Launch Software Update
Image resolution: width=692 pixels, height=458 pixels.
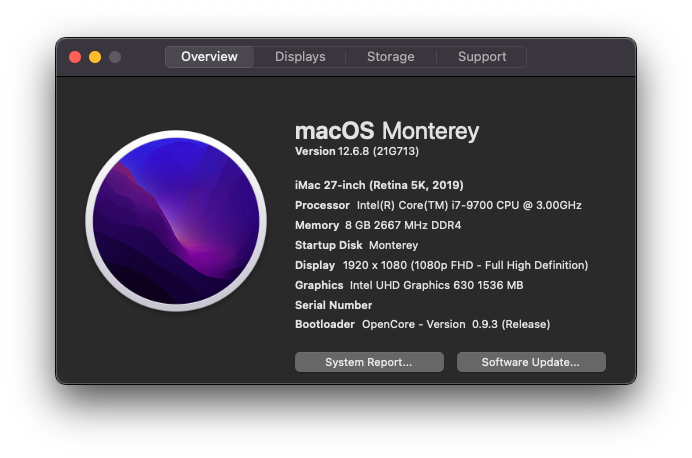[531, 362]
